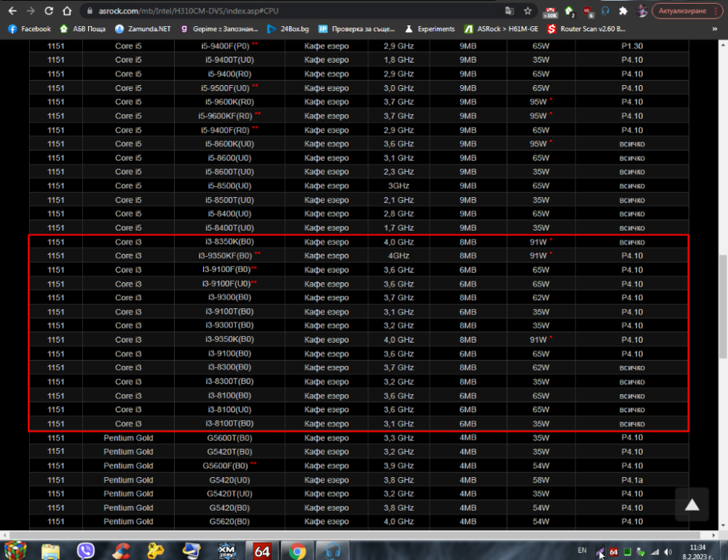Open the clock showing 11:34
The image size is (728, 560).
[x=697, y=552]
